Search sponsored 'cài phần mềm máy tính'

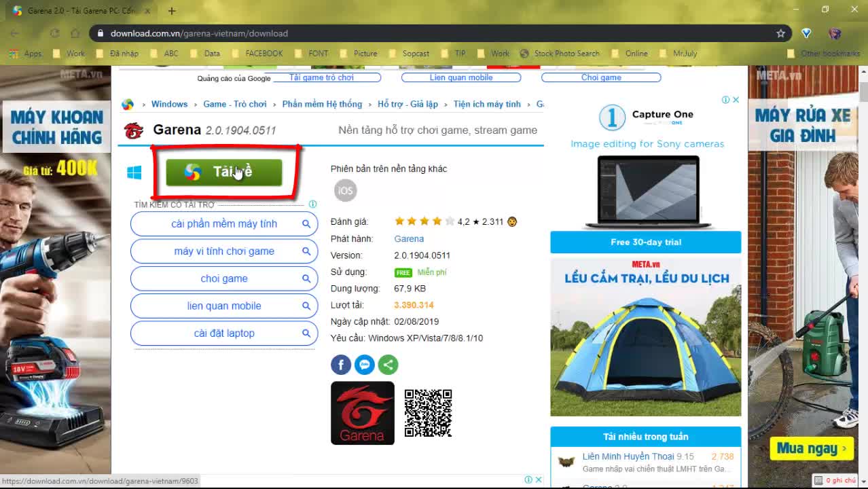tap(224, 223)
